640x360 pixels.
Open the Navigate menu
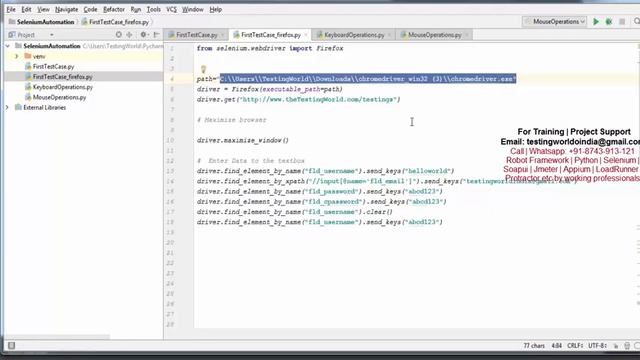coord(67,9)
